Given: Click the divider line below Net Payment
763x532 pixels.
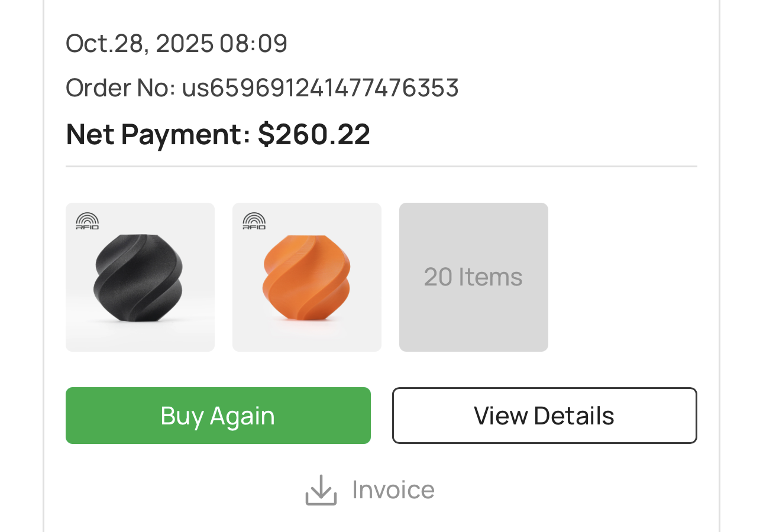Looking at the screenshot, I should pos(381,167).
